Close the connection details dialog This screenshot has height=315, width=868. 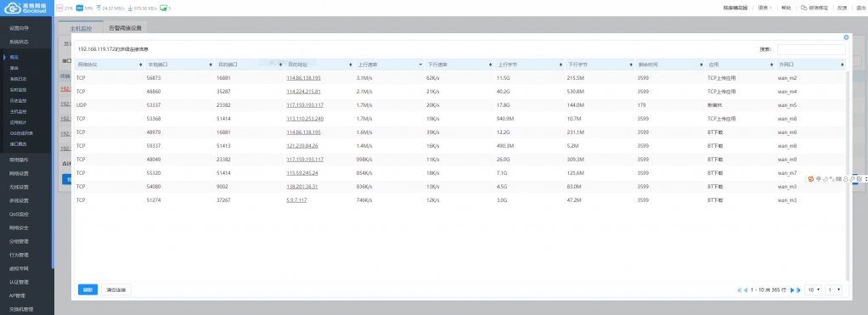846,37
